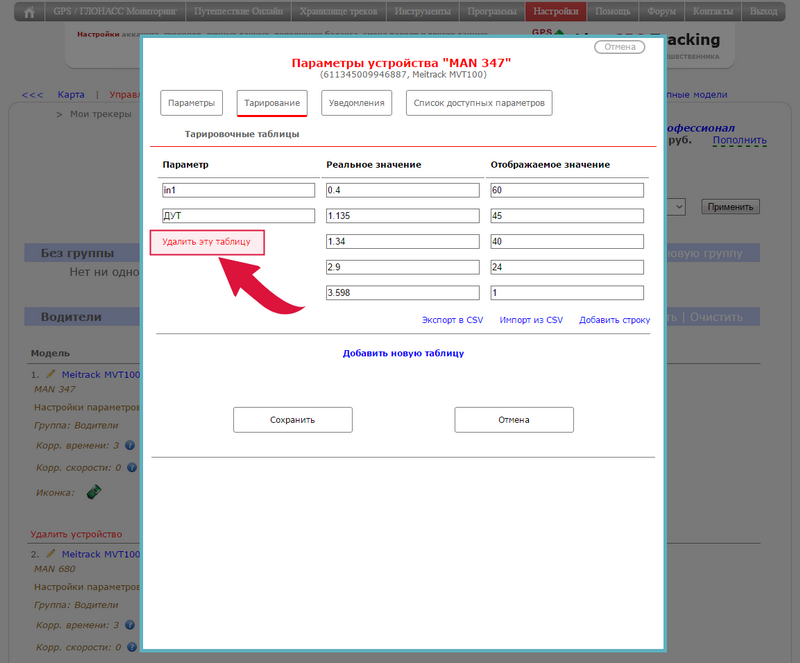Switch to the Уведомления tab
Screen dimensions: 800x663
(x=356, y=103)
